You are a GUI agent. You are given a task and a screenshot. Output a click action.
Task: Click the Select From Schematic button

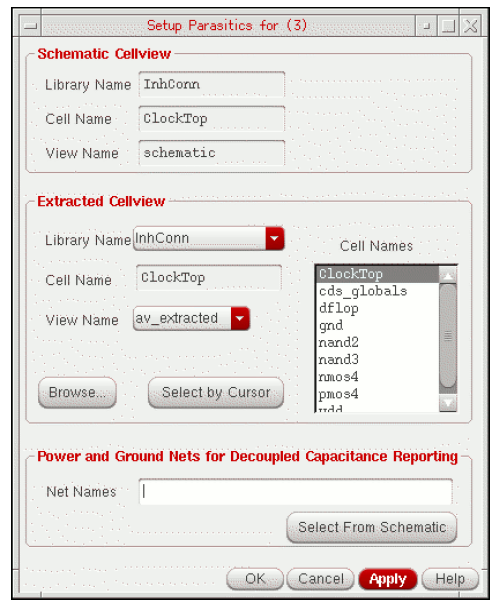[x=372, y=527]
